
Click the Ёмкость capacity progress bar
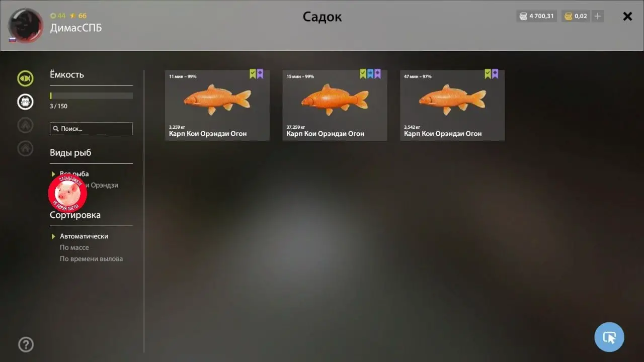point(91,96)
